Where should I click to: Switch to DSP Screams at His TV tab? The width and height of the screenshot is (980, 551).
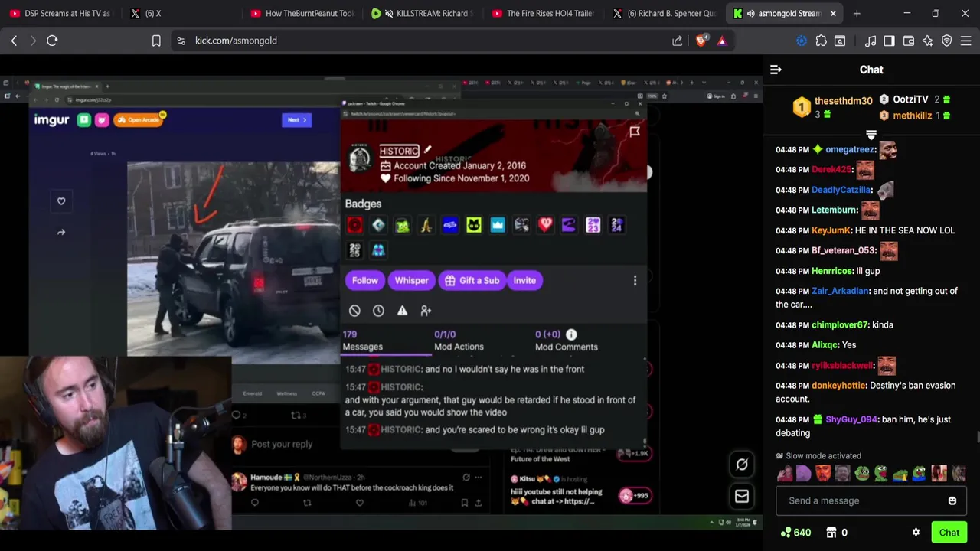(x=61, y=13)
